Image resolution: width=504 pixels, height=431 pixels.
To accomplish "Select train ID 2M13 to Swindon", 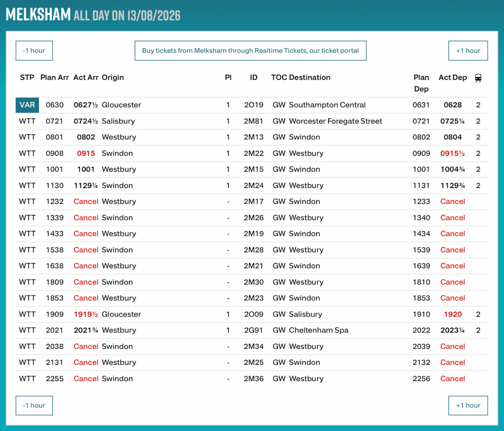I will (x=254, y=137).
